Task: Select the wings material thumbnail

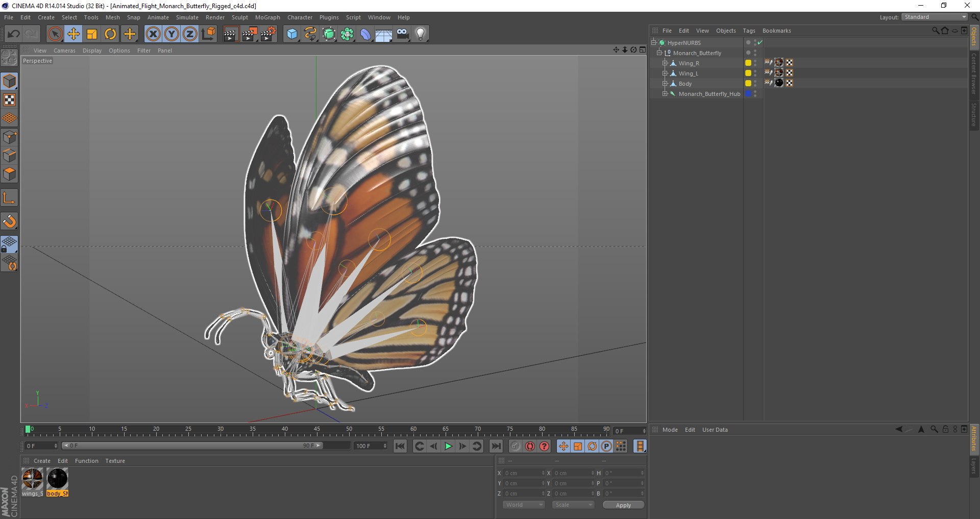Action: tap(33, 479)
